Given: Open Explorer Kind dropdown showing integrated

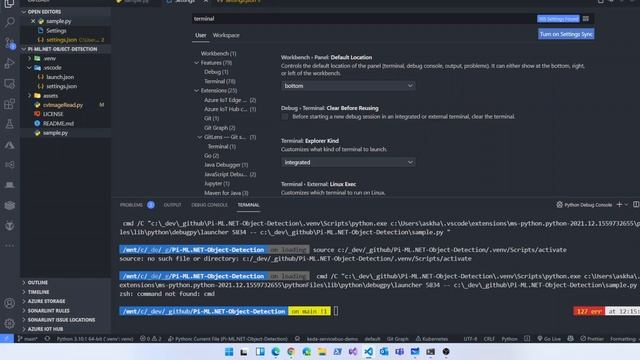Looking at the screenshot, I should click(x=348, y=162).
